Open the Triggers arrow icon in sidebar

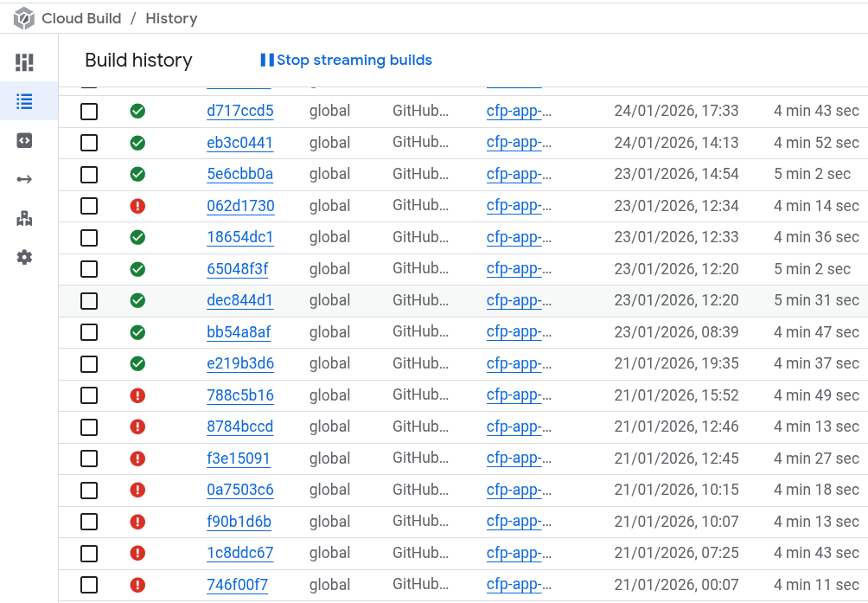coord(24,179)
